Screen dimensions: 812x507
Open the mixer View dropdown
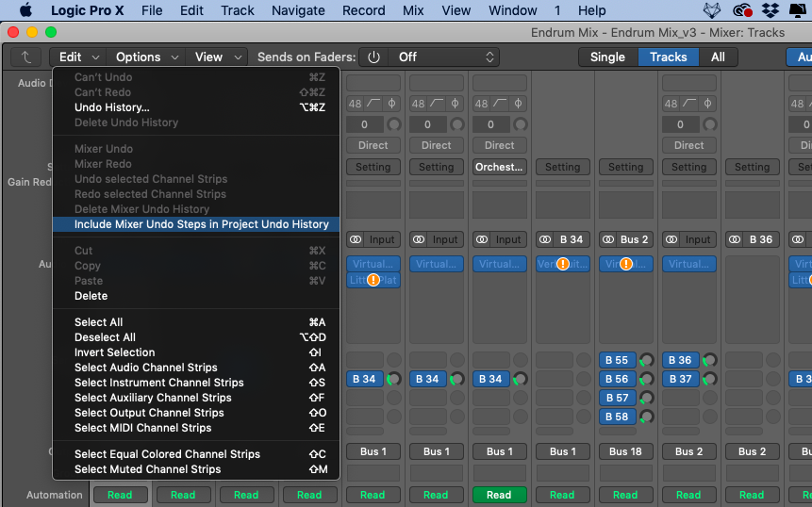pos(217,57)
